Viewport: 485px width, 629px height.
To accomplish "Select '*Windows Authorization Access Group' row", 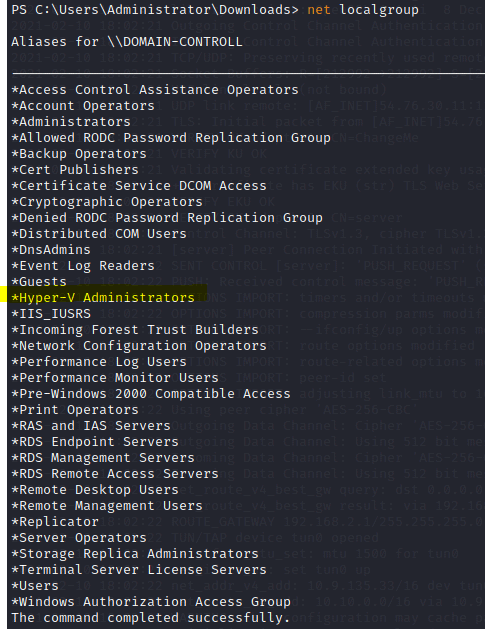I will point(151,602).
